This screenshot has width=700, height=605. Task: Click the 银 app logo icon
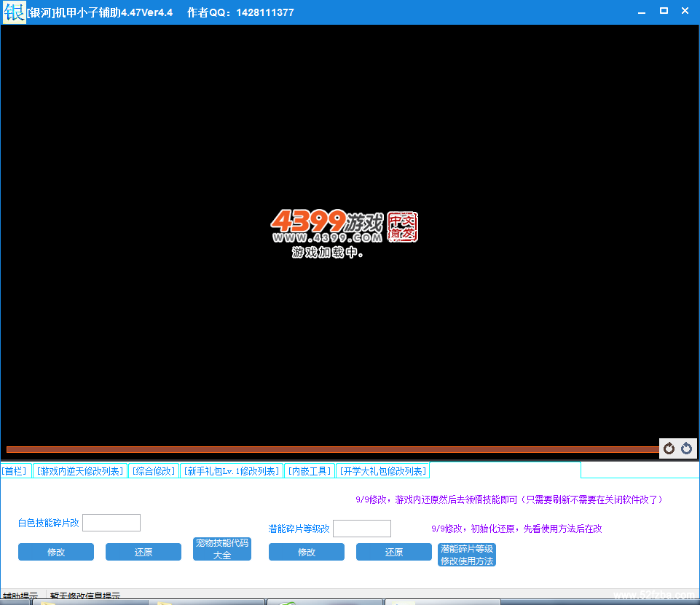[14, 12]
